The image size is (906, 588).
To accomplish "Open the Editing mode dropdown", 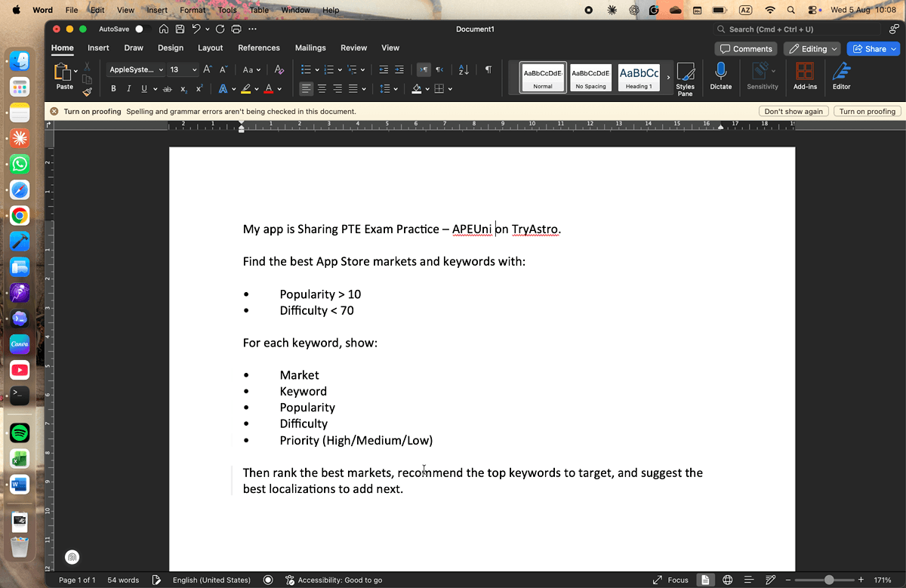I will [x=812, y=48].
